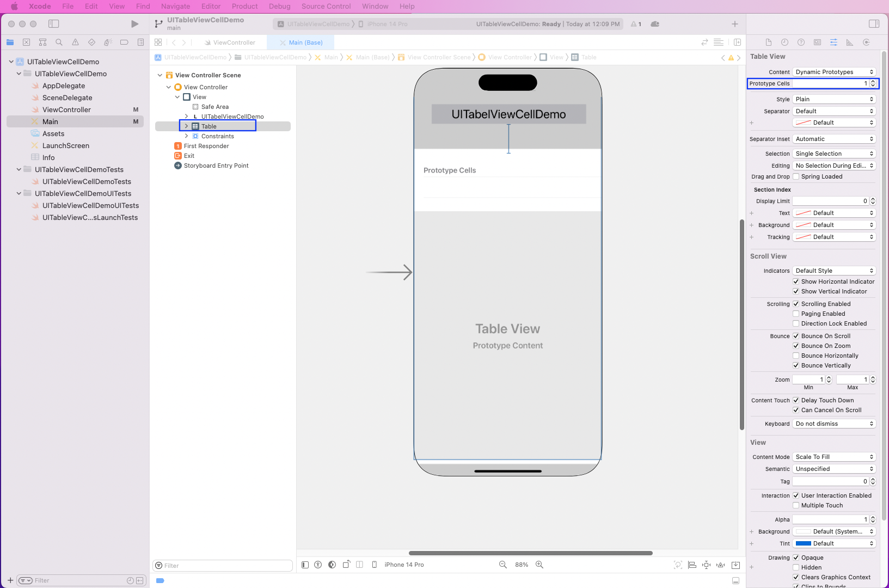889x588 pixels.
Task: Select the Main (Base) editor tab
Action: coord(301,42)
